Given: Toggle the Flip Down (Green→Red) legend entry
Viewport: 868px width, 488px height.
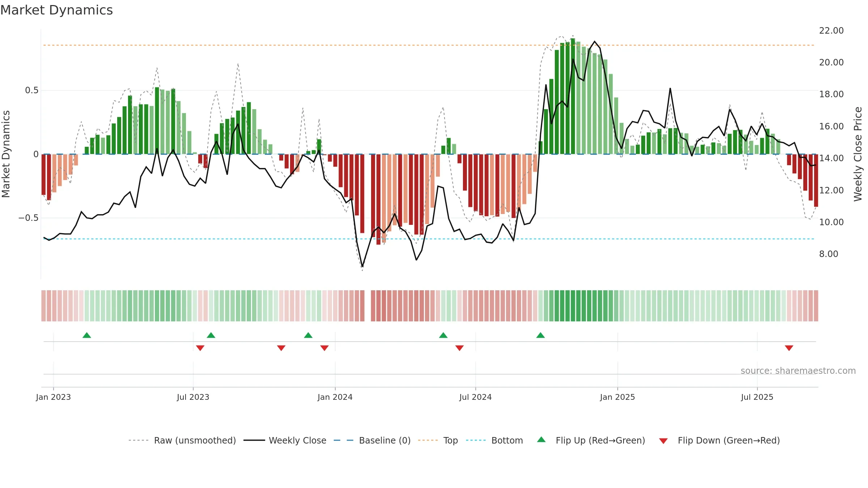Looking at the screenshot, I should 719,440.
